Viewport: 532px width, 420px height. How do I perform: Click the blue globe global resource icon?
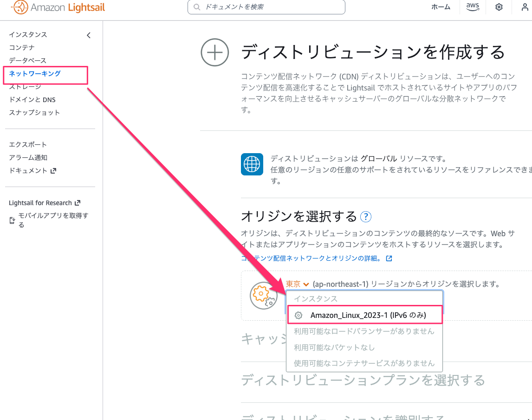point(252,164)
